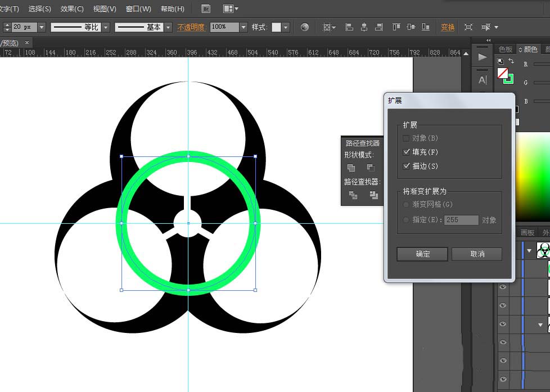Open the stroke weight dropdown arrow

click(x=42, y=27)
